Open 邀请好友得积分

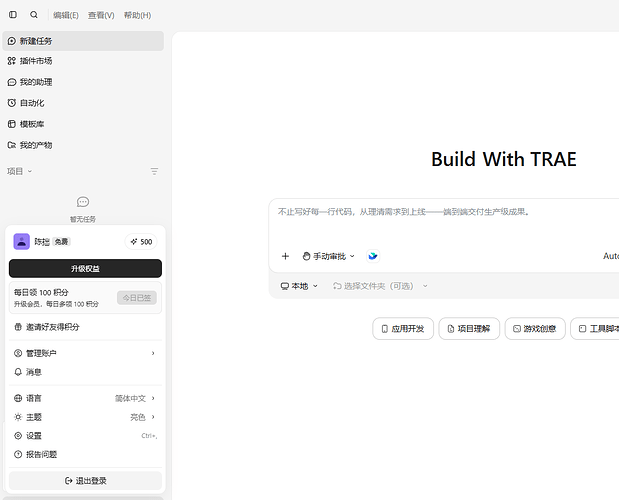pyautogui.click(x=85, y=327)
